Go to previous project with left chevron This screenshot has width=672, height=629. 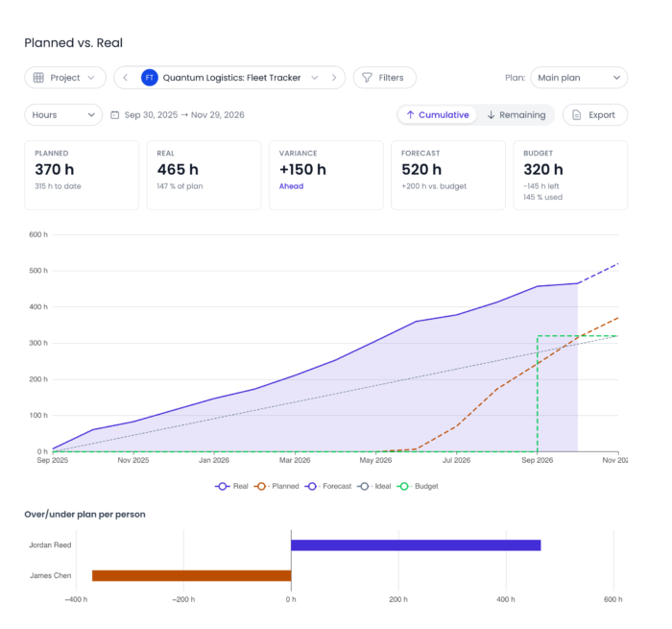click(125, 78)
